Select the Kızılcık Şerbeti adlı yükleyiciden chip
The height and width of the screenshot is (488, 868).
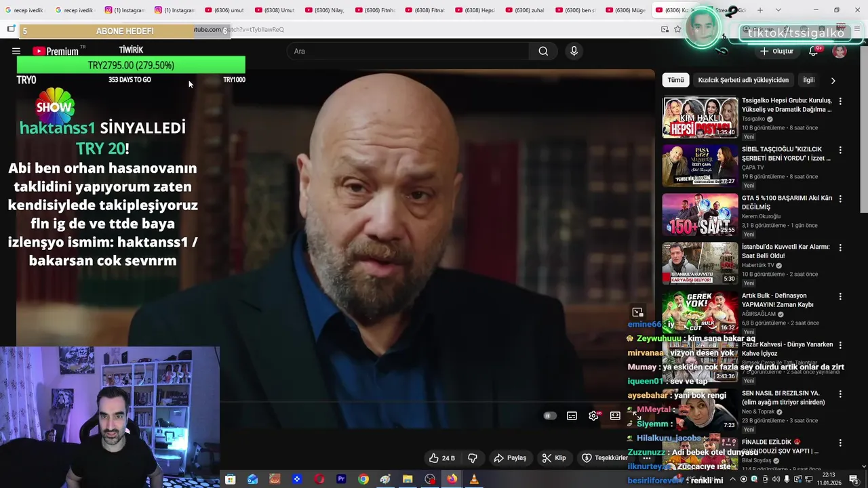743,80
